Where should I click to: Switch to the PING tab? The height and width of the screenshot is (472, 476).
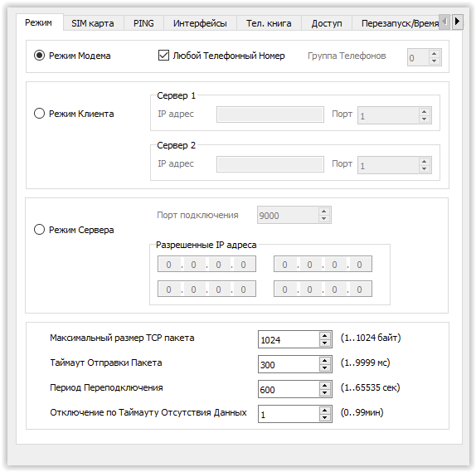pos(143,23)
